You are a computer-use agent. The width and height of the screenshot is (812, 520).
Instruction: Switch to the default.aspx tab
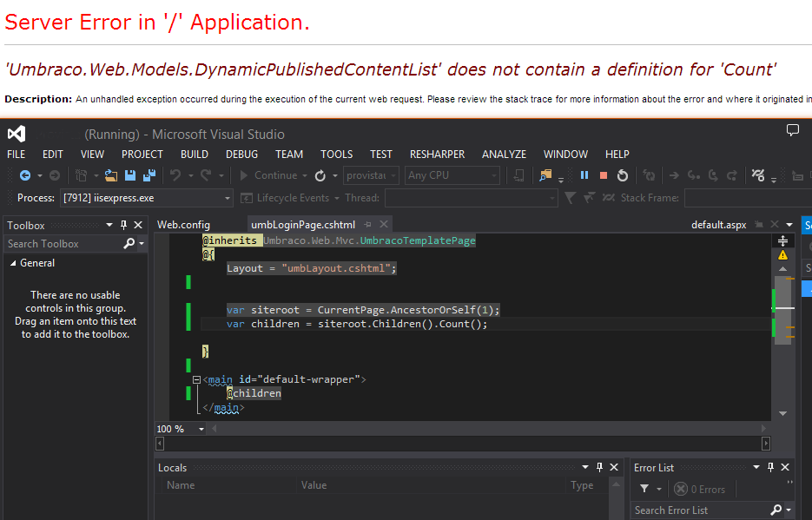[719, 225]
